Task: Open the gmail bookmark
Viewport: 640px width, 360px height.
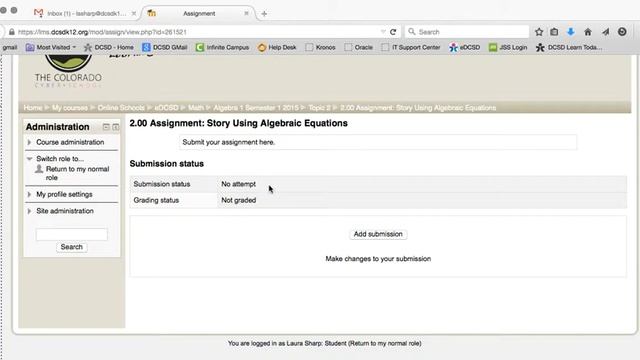Action: pos(10,47)
